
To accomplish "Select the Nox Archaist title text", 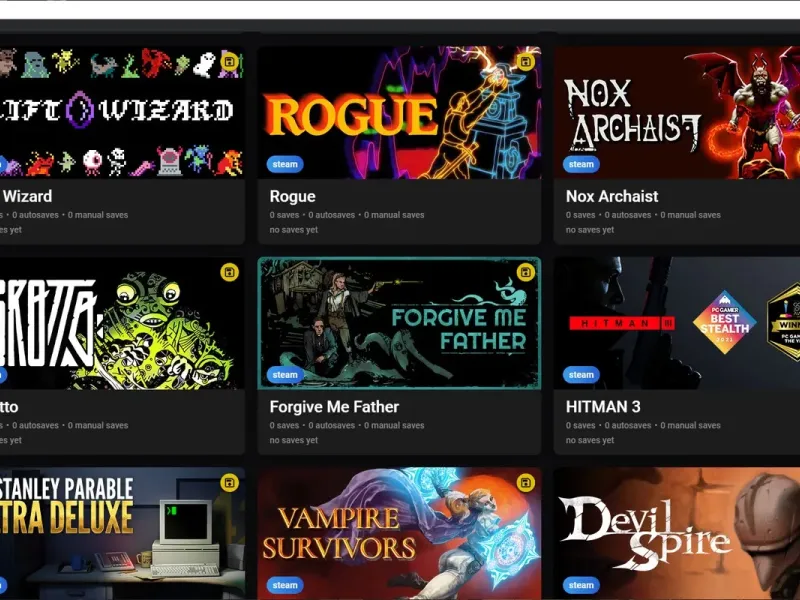I will coord(612,196).
